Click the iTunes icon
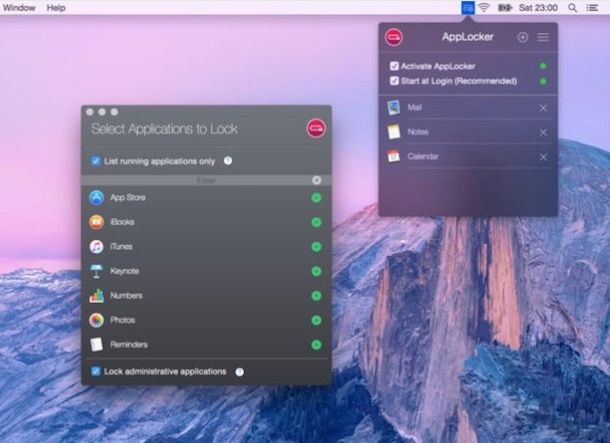 (x=96, y=247)
